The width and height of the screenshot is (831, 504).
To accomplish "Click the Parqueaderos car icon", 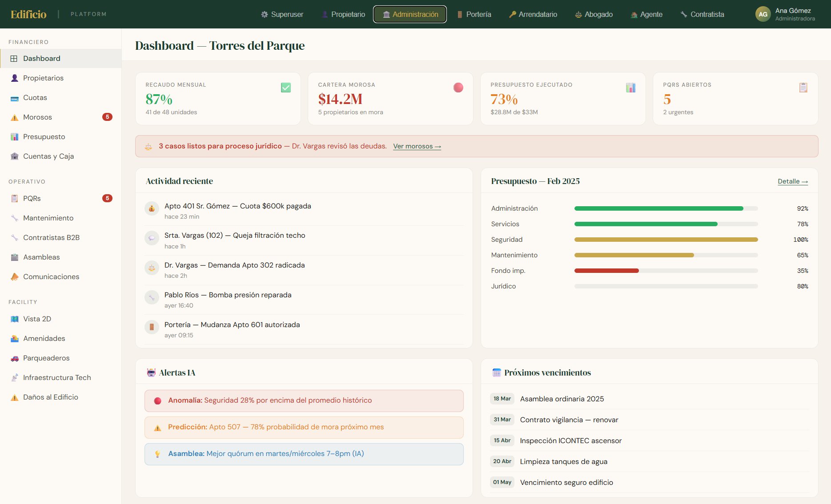I will [14, 358].
